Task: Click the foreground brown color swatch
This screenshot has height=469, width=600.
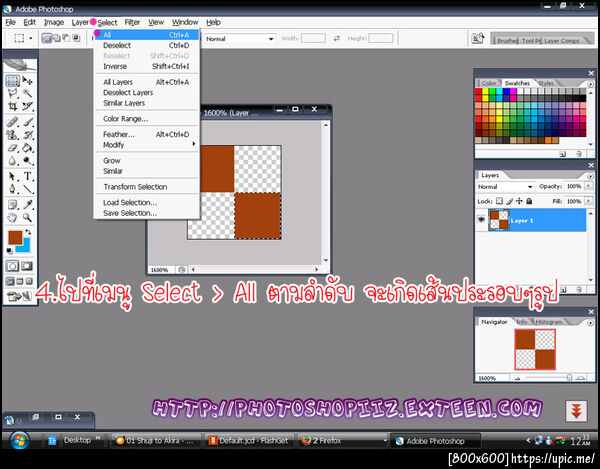Action: 15,238
